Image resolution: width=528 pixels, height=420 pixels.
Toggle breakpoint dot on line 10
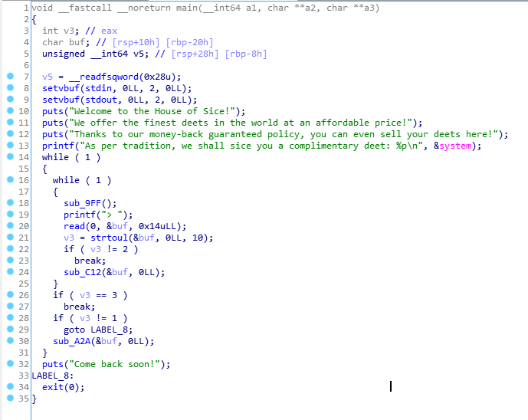coord(11,110)
